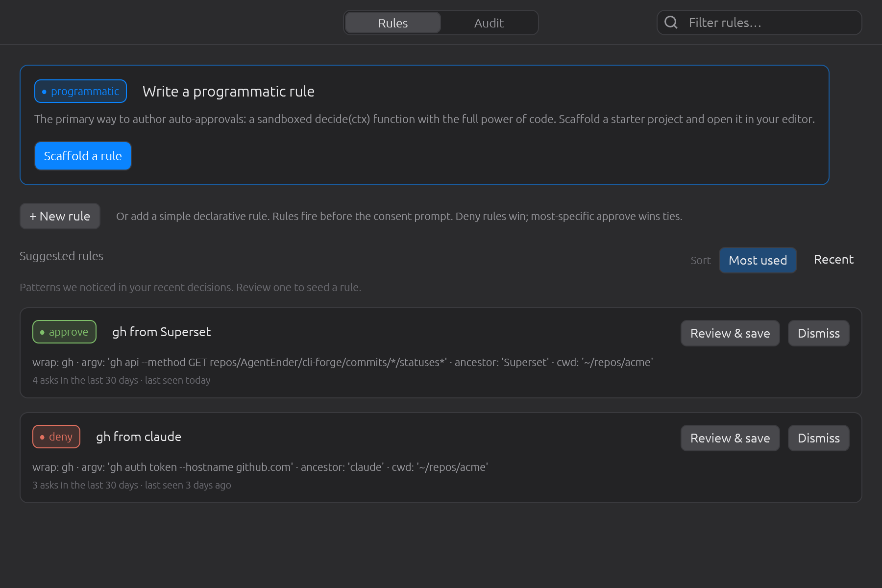Focus the Filter rules search field
This screenshot has height=588, width=882.
tap(759, 23)
